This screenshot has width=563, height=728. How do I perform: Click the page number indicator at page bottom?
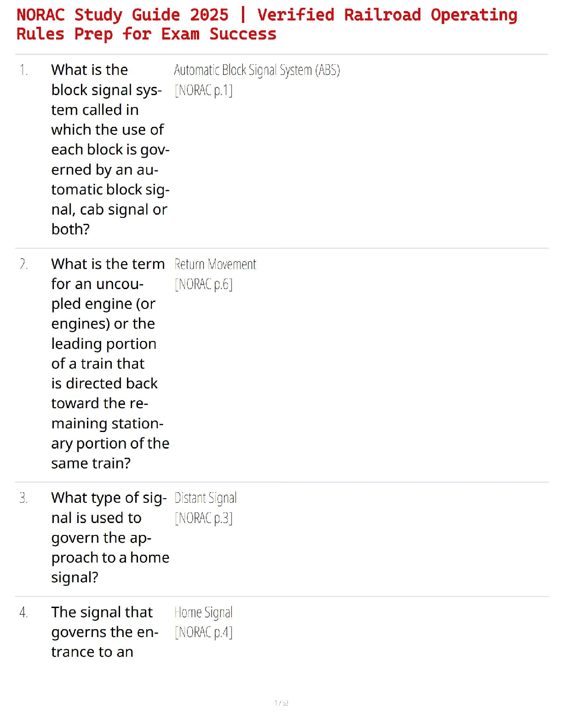point(281,703)
